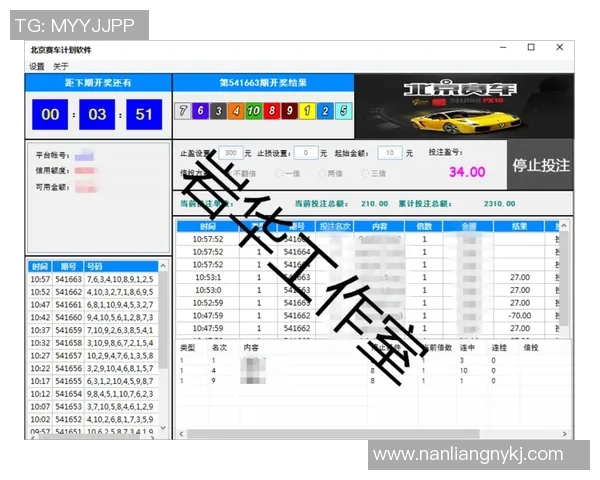Select the 两倍 radio option
Viewport: 600px width, 480px height.
331,174
